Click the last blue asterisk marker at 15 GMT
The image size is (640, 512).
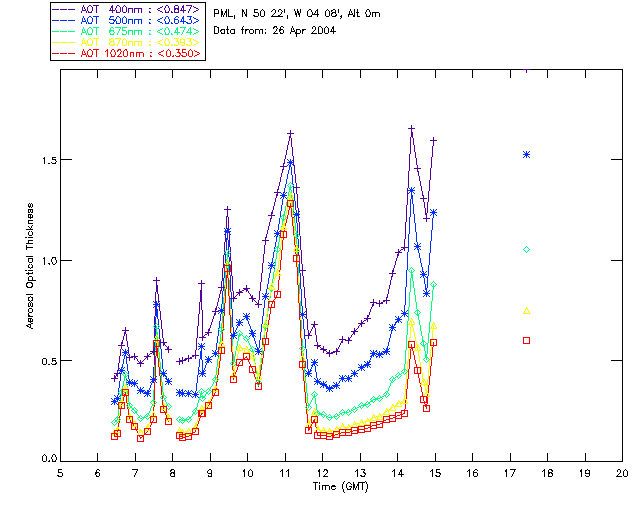pyautogui.click(x=433, y=213)
